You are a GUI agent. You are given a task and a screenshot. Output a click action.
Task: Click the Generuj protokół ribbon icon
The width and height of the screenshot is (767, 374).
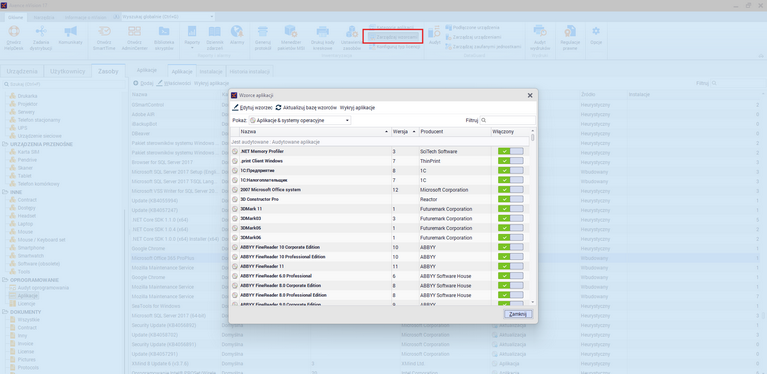click(x=263, y=32)
